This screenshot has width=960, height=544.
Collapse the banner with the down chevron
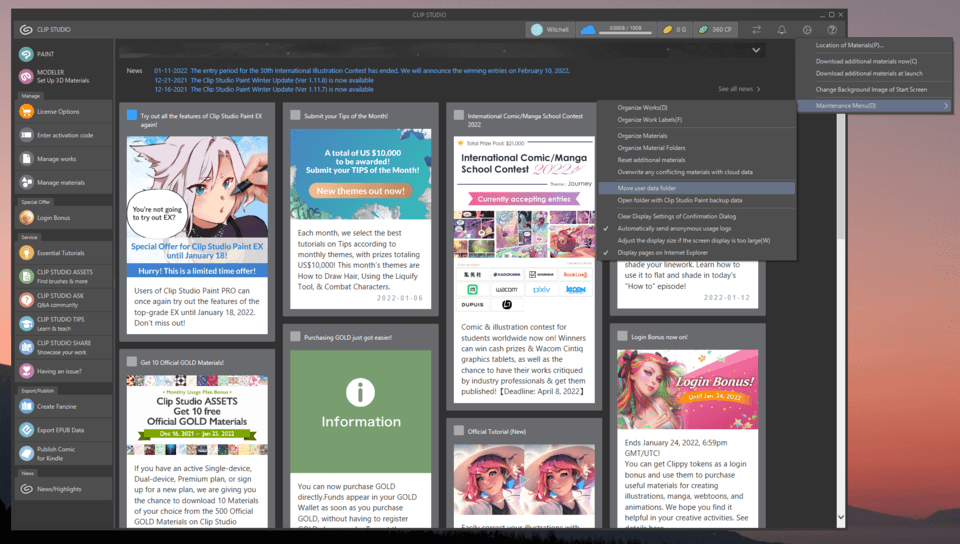point(756,50)
